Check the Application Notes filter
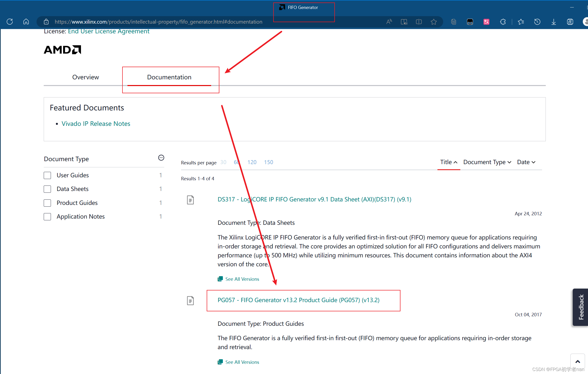 (x=47, y=217)
